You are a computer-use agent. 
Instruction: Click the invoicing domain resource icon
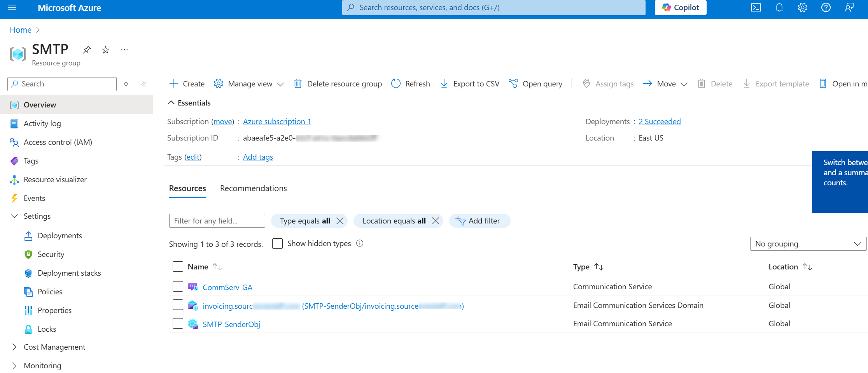193,305
